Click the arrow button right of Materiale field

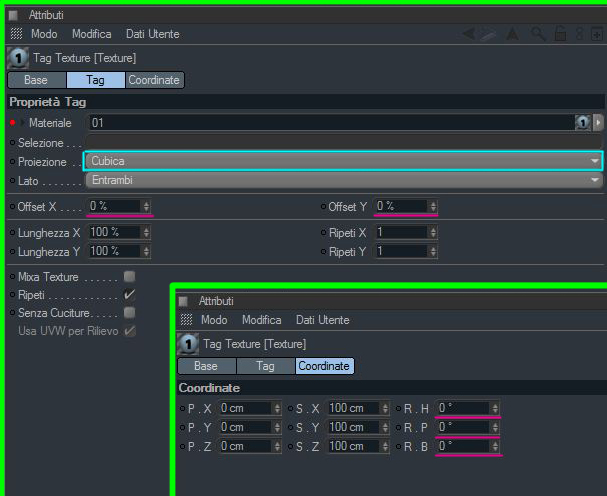pyautogui.click(x=598, y=123)
